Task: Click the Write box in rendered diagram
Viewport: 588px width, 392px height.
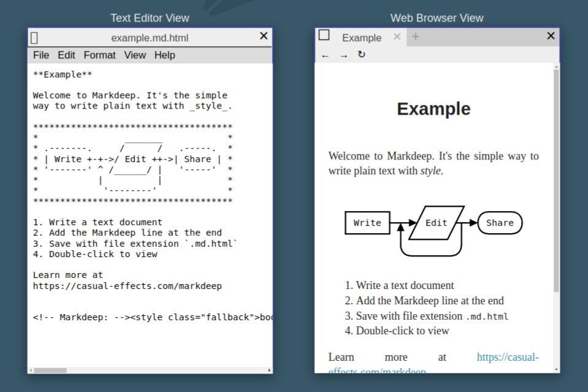Action: pos(367,223)
